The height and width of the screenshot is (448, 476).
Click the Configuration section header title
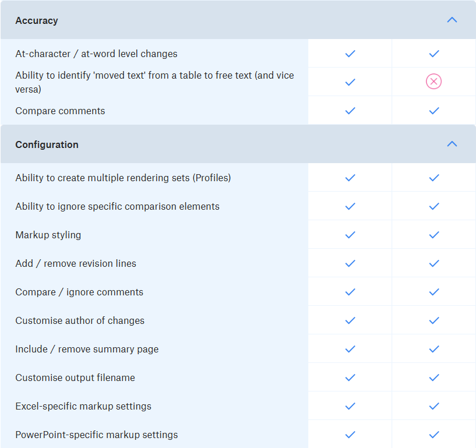[47, 144]
